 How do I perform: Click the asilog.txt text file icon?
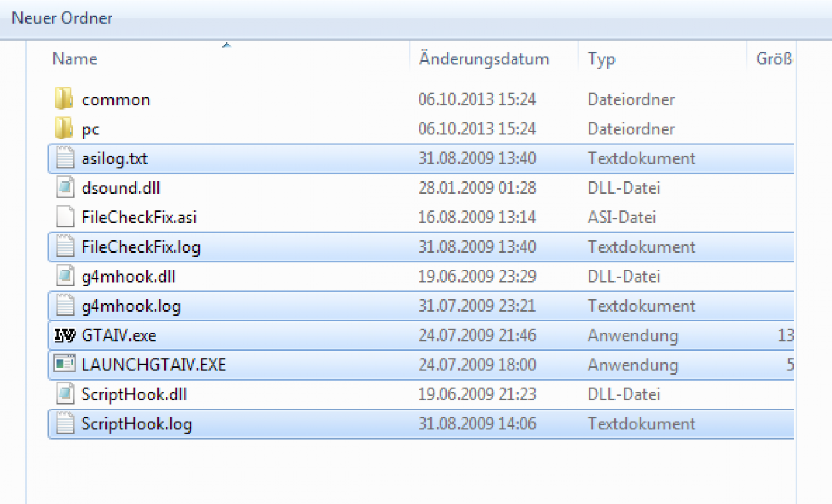click(64, 158)
